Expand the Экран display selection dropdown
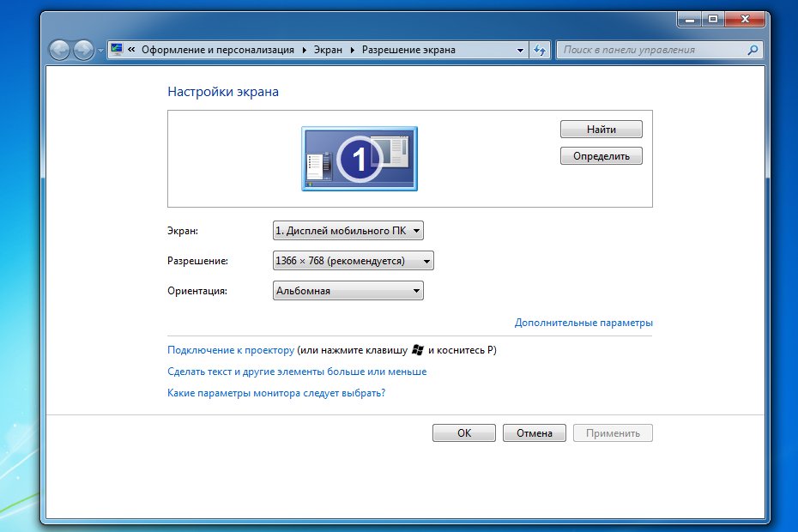The image size is (798, 532). pyautogui.click(x=348, y=230)
